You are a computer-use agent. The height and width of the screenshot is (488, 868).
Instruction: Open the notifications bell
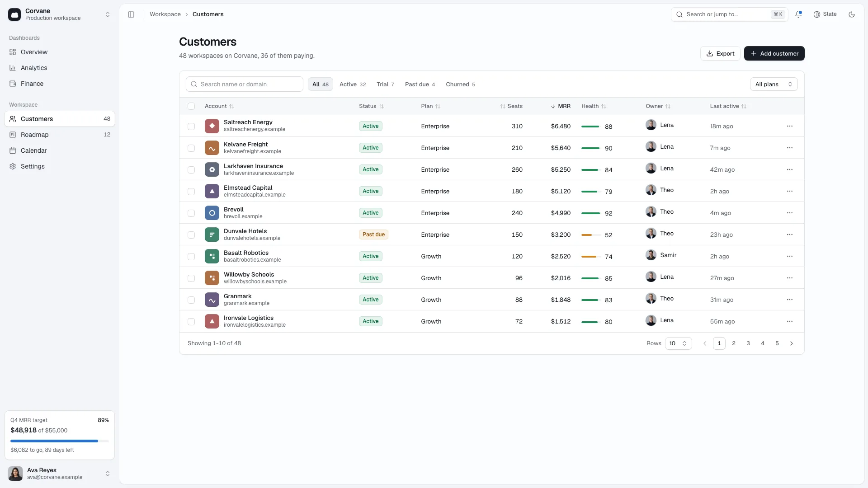(x=798, y=14)
